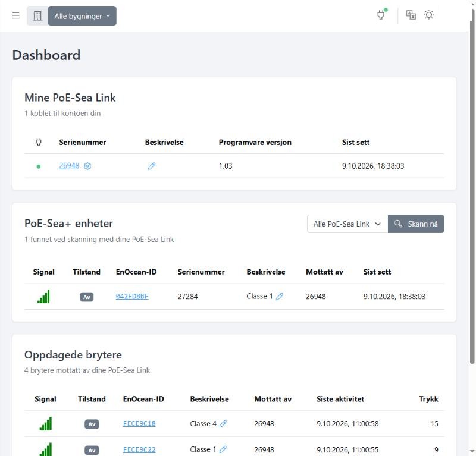
Task: Open the language translation icon
Action: (x=411, y=15)
